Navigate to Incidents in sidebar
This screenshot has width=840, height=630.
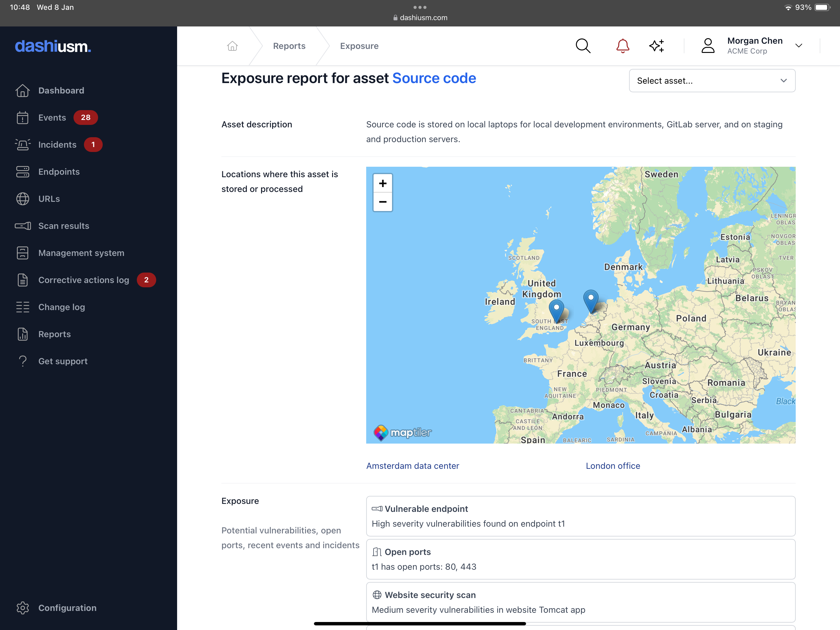point(57,144)
